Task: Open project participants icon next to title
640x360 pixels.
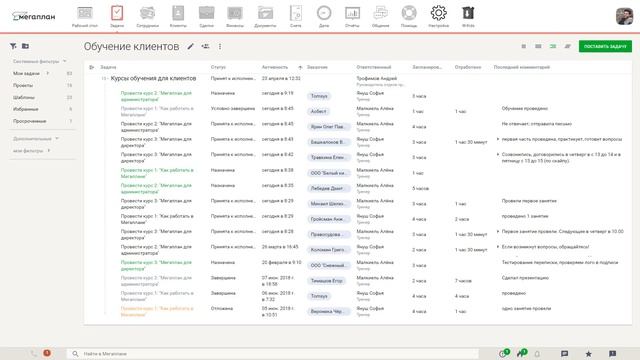Action: tap(205, 47)
